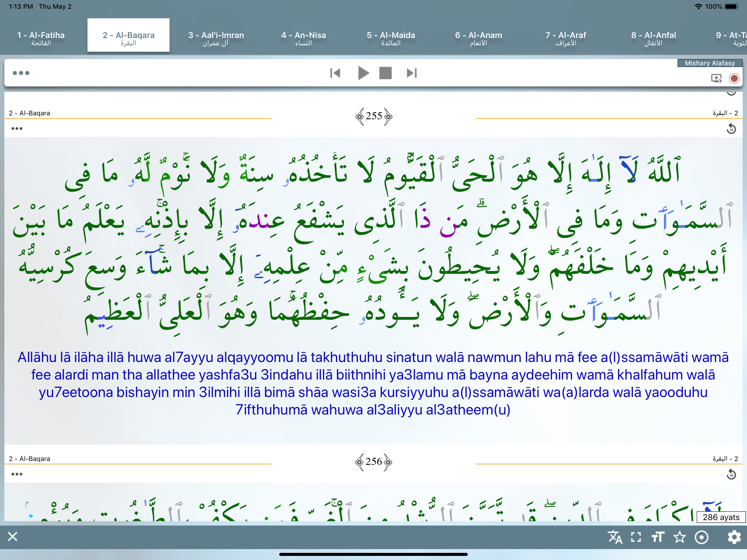The width and height of the screenshot is (747, 560).
Task: Tap the red record button
Action: 734,78
